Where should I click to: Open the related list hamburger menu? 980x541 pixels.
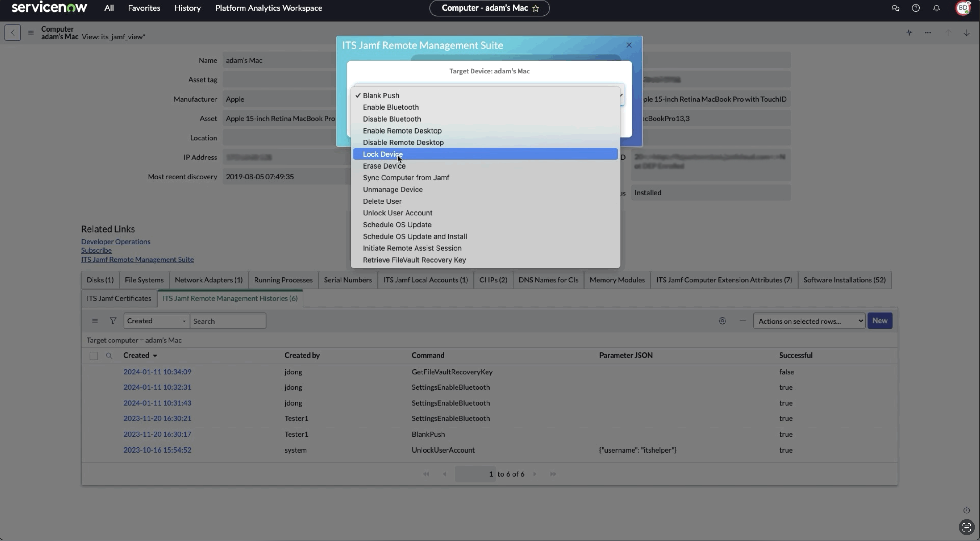pyautogui.click(x=95, y=321)
